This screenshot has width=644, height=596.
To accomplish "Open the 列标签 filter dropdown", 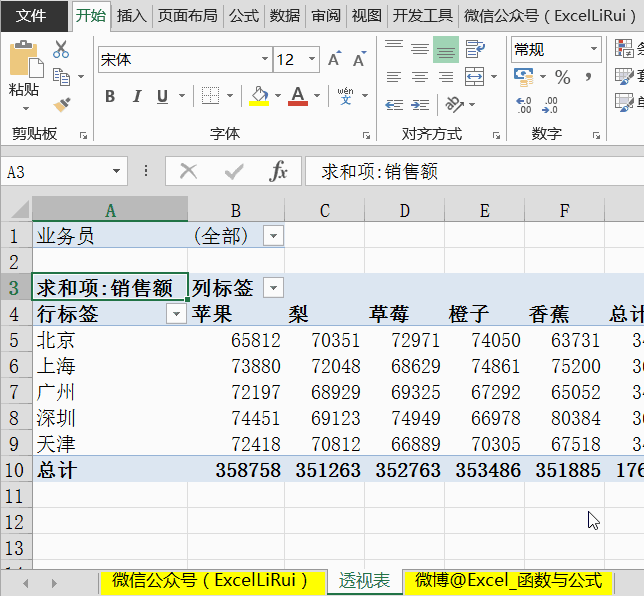I will (274, 287).
